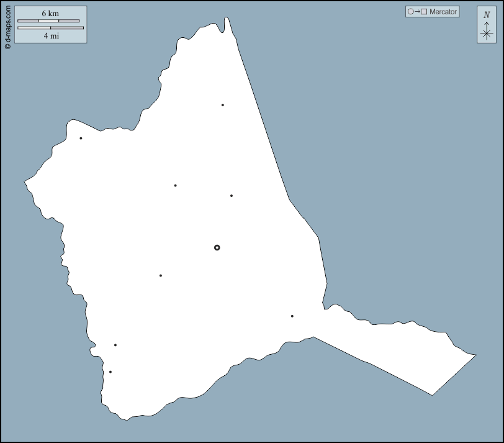Select the ring-shaped capital city marker
Viewport: 504px width, 443px height.
click(217, 247)
